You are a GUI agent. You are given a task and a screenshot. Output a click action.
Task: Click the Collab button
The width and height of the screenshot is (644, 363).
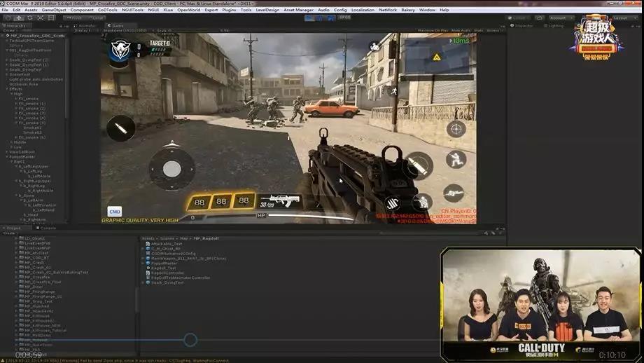[x=519, y=18]
